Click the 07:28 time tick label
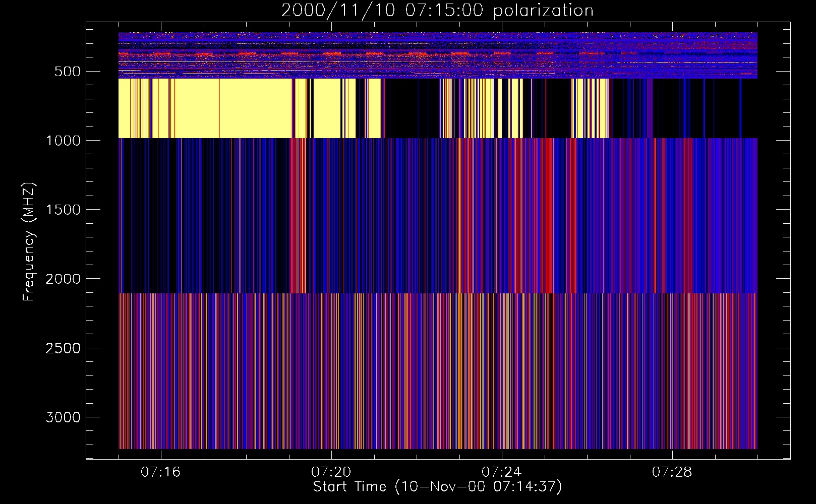Viewport: 816px width, 504px height. pos(672,472)
